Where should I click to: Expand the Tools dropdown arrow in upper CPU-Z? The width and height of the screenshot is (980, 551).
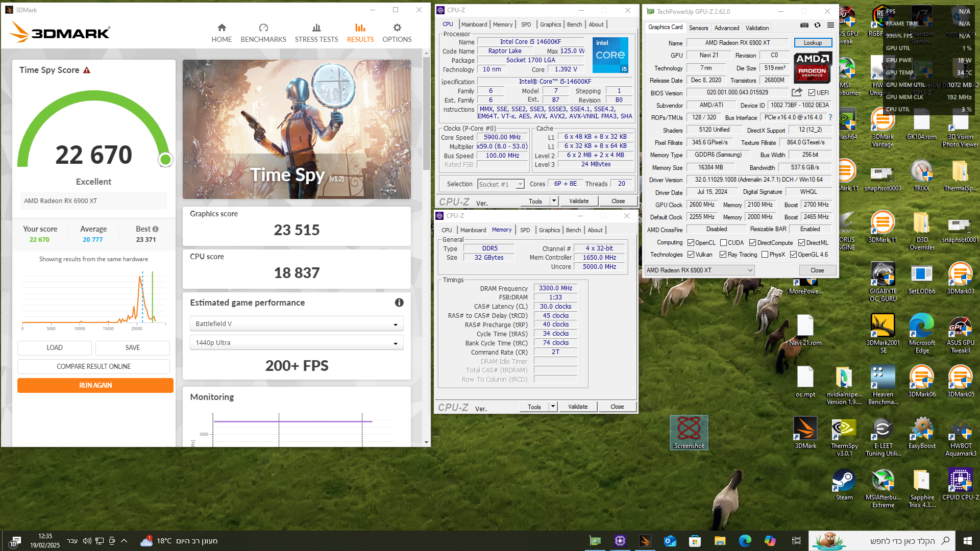[x=554, y=201]
